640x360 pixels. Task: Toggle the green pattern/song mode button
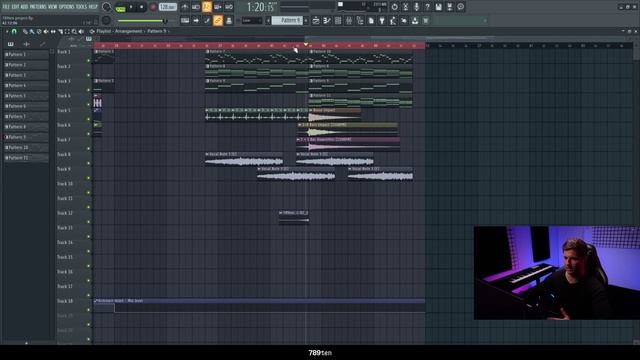120,7
